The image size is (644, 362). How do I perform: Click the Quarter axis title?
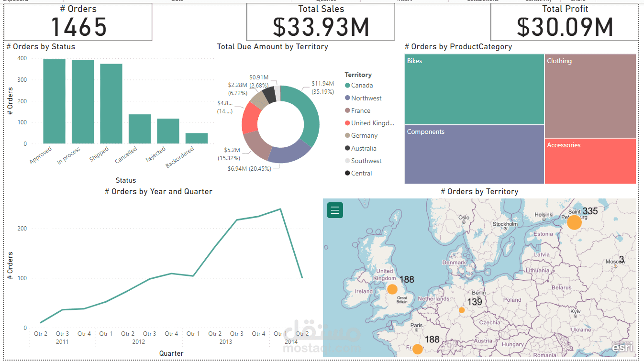(171, 353)
